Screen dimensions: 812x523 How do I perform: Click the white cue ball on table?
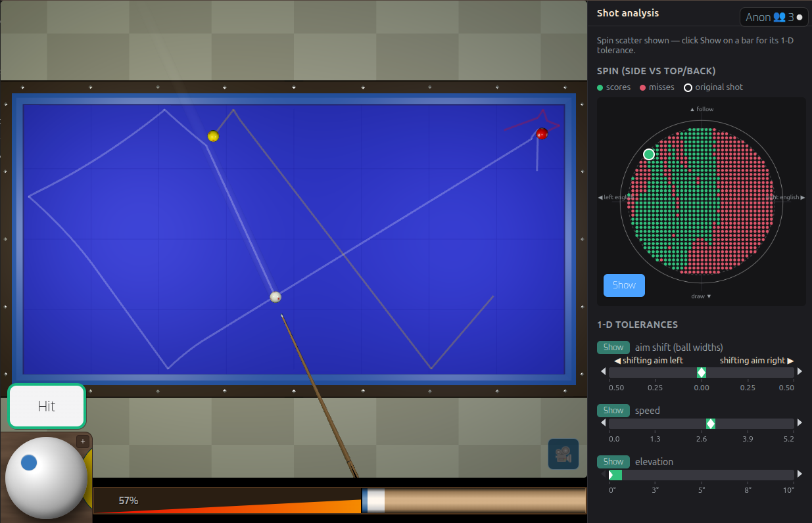(275, 297)
